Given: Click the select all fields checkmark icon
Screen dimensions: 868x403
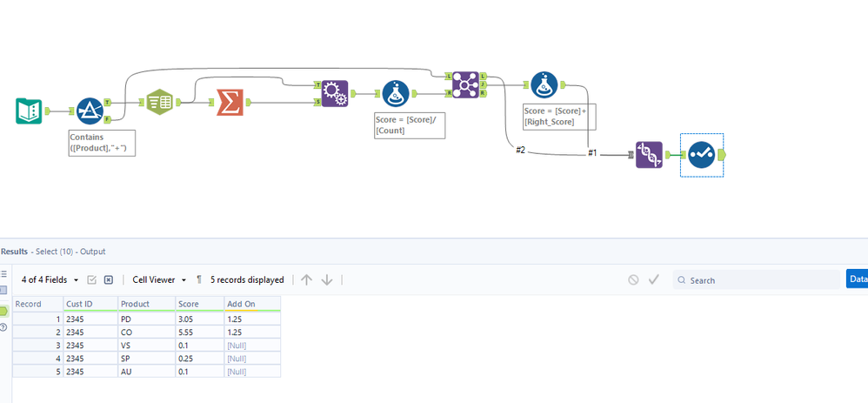Looking at the screenshot, I should pos(92,280).
